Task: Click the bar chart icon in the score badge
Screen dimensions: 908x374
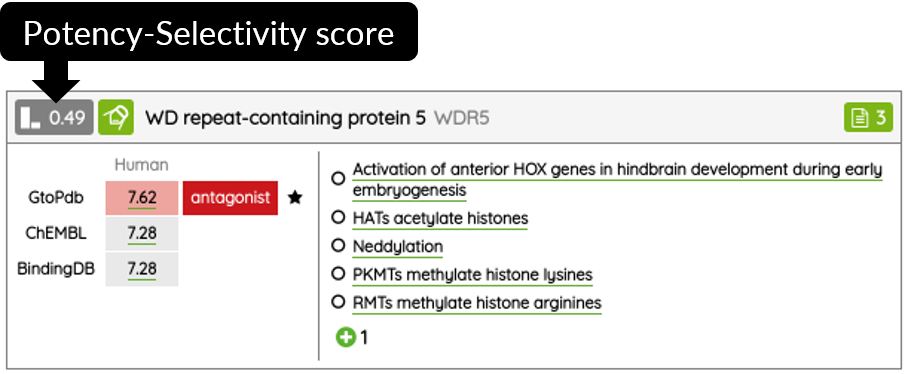Action: (x=30, y=118)
